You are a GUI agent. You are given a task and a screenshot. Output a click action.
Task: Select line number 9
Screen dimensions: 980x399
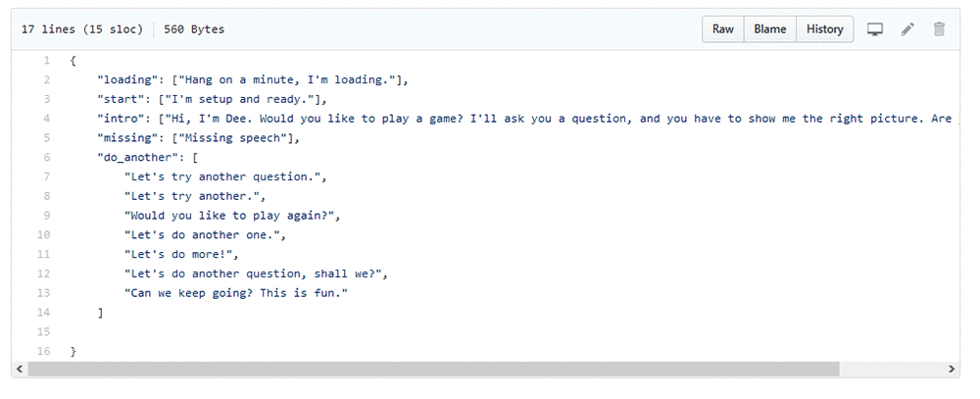click(47, 215)
